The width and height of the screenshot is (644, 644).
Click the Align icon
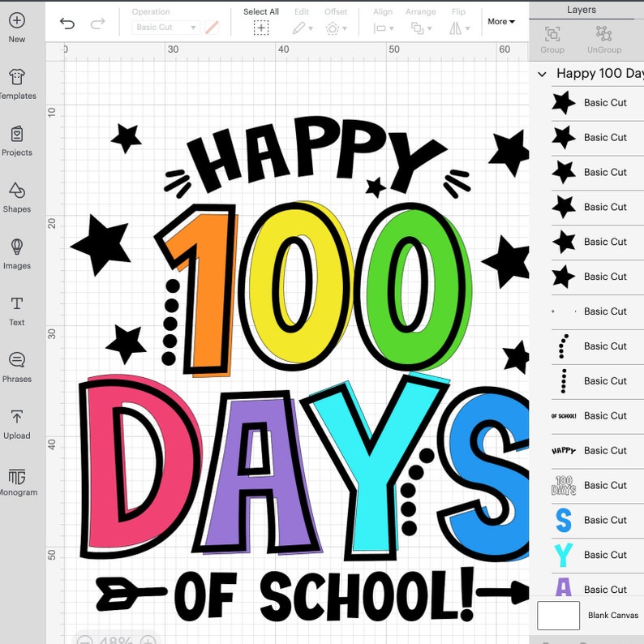point(380,28)
